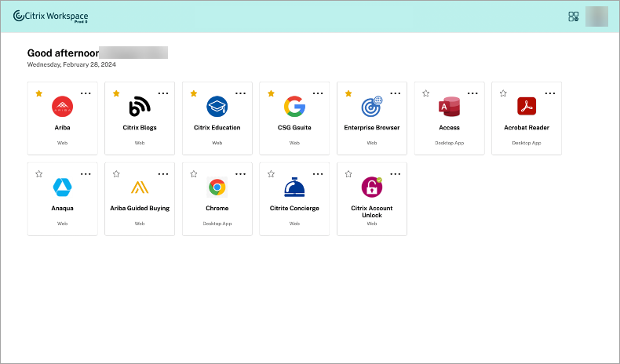The image size is (620, 364).
Task: Expand Citrix Education ellipsis menu
Action: (240, 93)
